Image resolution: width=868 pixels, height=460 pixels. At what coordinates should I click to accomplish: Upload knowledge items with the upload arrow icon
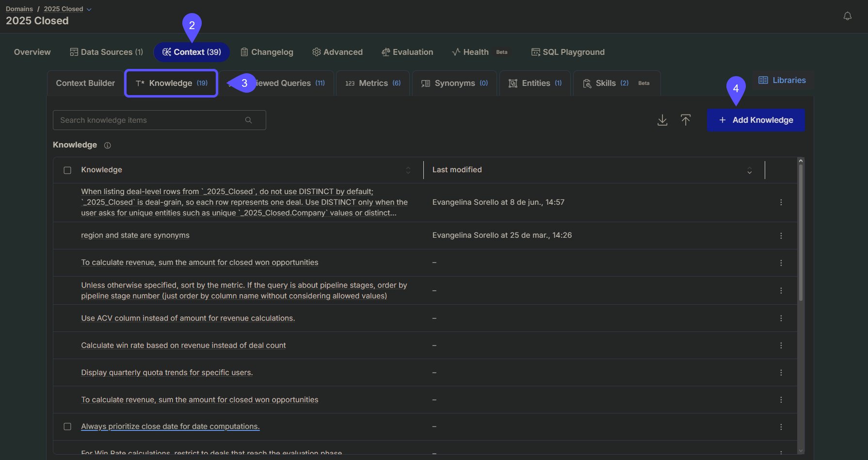click(685, 120)
